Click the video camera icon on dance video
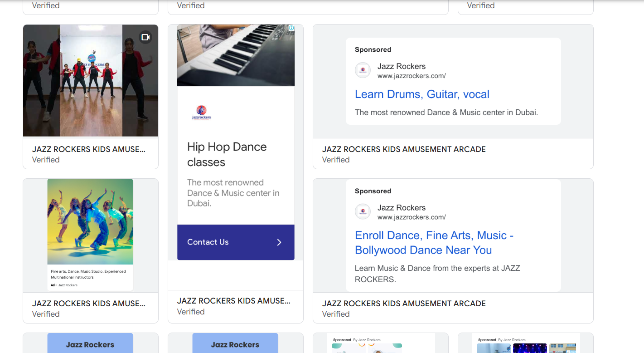Image resolution: width=644 pixels, height=353 pixels. 145,37
